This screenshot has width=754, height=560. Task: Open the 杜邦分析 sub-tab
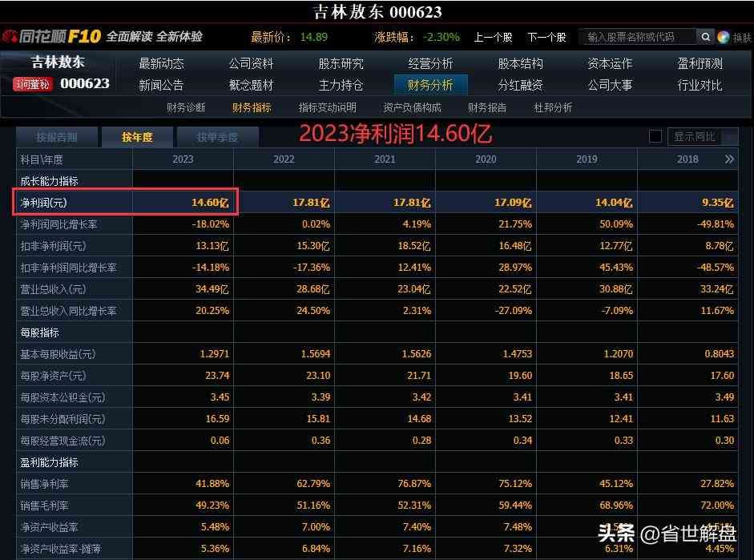pyautogui.click(x=553, y=107)
